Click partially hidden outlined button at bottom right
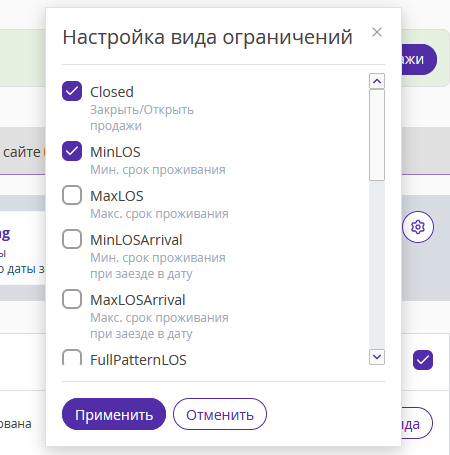The image size is (450, 455). tap(417, 423)
